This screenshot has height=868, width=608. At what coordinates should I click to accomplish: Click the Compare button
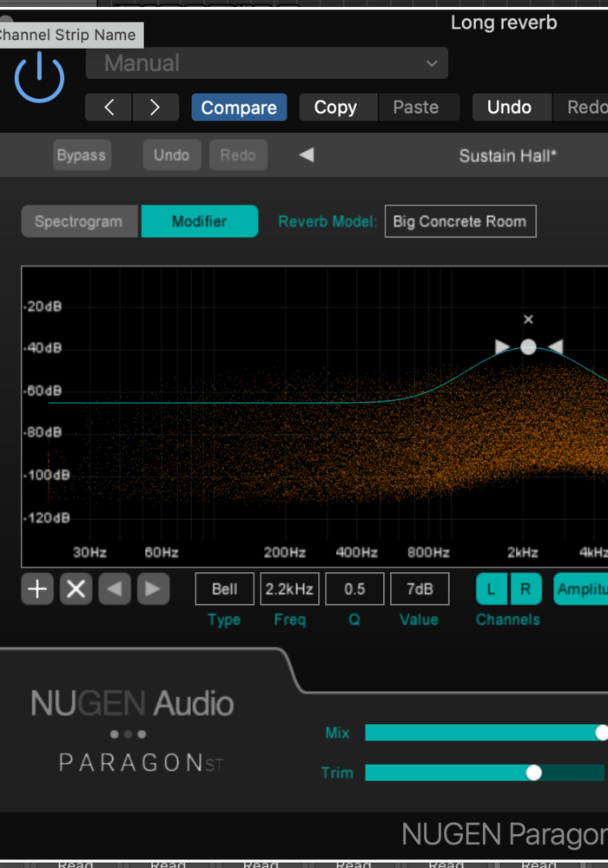point(239,108)
